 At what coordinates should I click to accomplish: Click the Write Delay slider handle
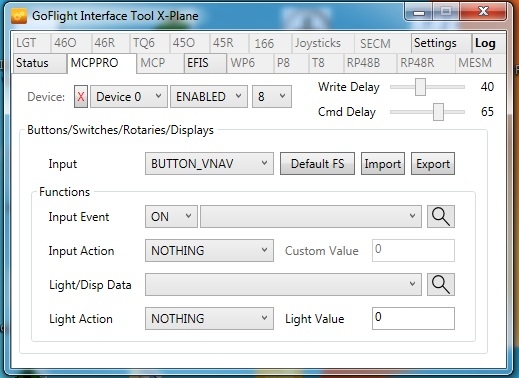click(x=420, y=87)
